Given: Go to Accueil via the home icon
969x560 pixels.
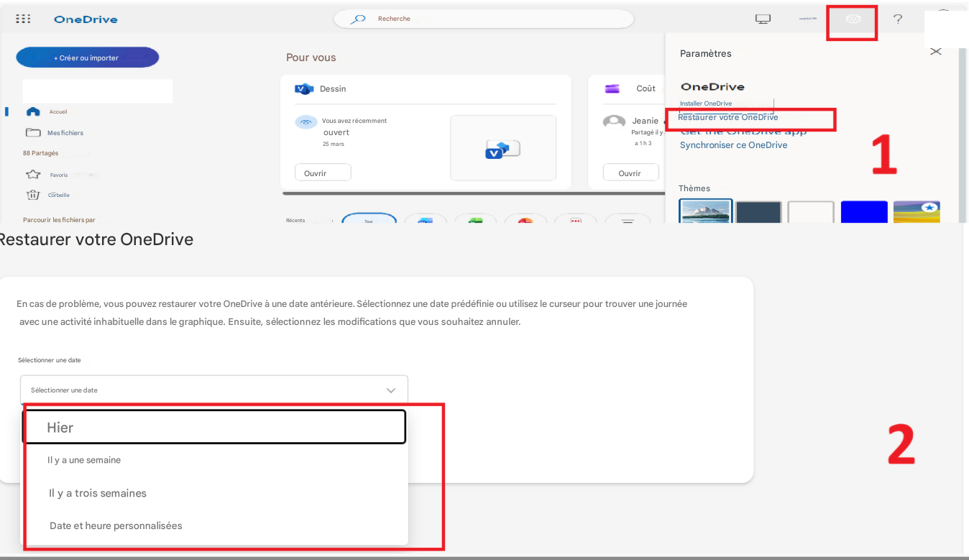Looking at the screenshot, I should click(x=33, y=111).
